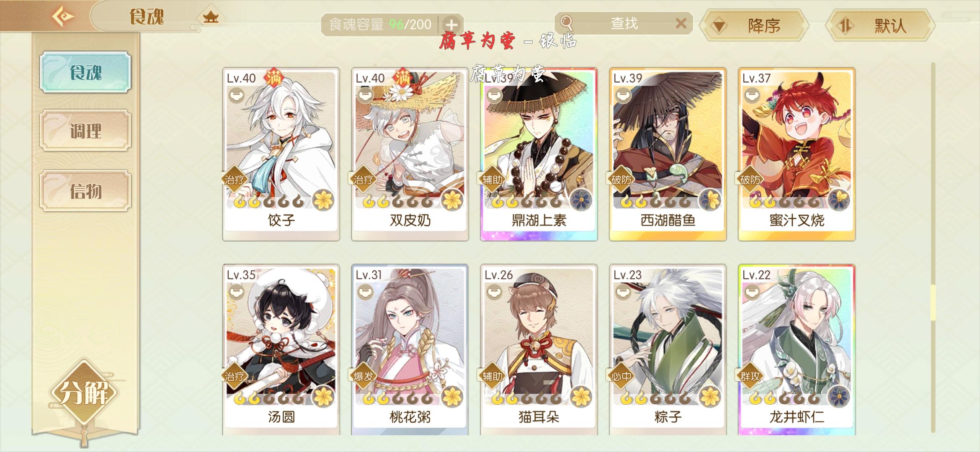Click the vertical scrollbar handle
This screenshot has height=452, width=980.
pos(933,303)
